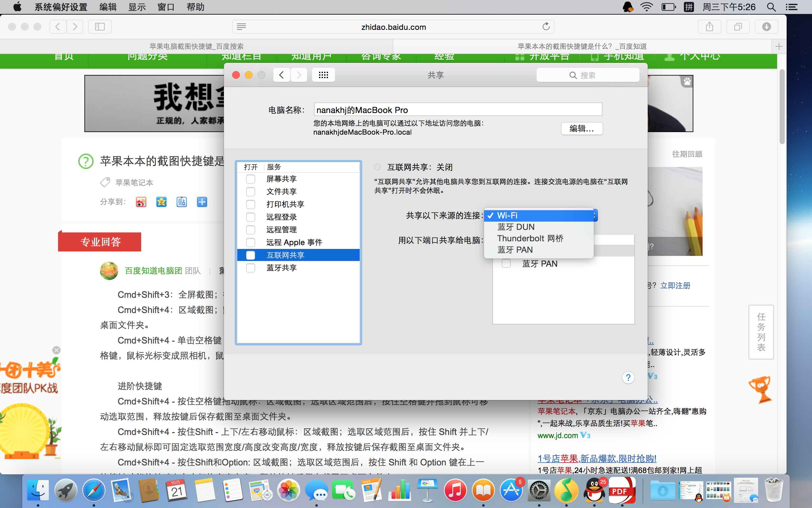This screenshot has width=812, height=508.
Task: Click Safari share toolbar button
Action: (x=709, y=27)
